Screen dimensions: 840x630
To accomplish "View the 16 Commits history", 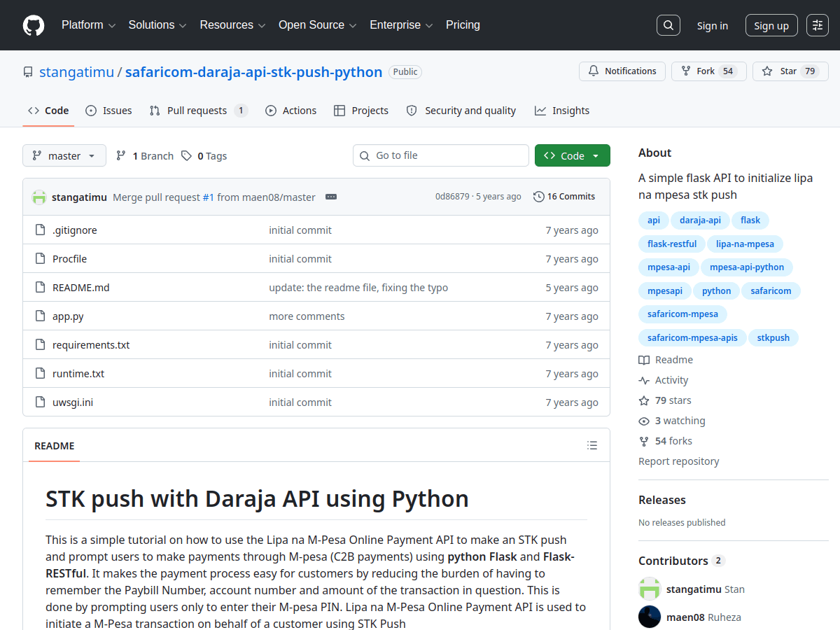I will (x=564, y=197).
